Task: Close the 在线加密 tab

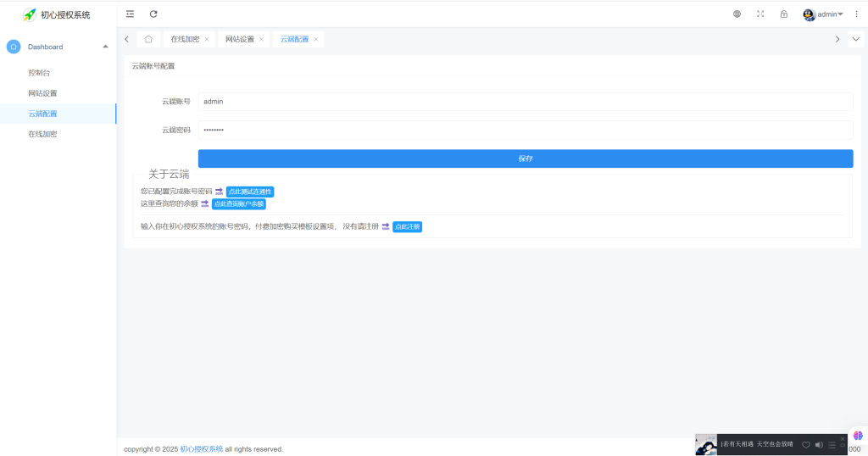Action: tap(207, 39)
